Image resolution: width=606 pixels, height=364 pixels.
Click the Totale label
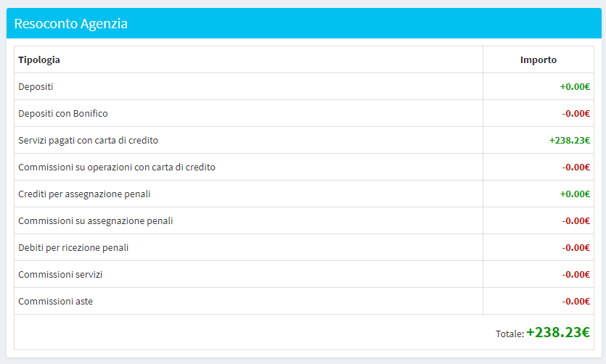coord(509,334)
